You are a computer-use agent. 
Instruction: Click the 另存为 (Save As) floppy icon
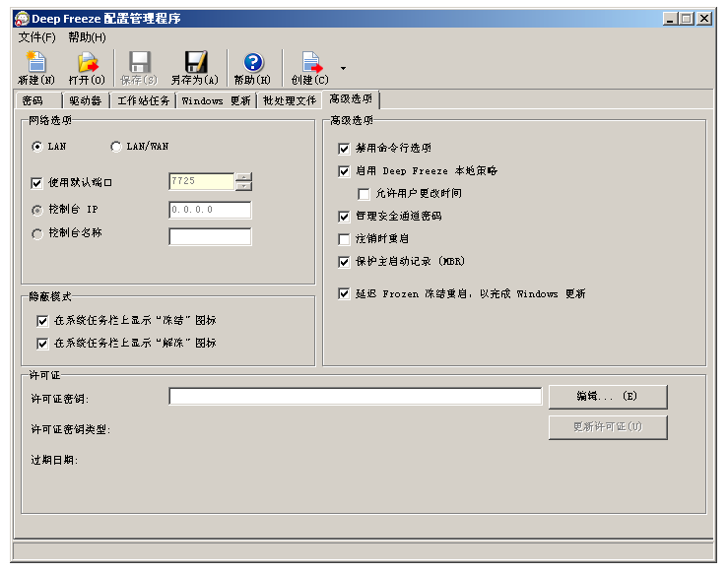pos(194,62)
